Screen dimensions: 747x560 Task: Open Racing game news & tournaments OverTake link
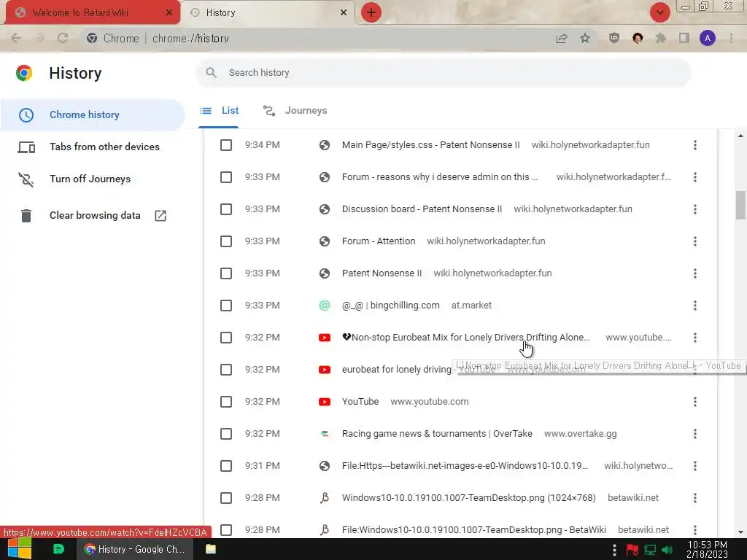click(x=437, y=434)
